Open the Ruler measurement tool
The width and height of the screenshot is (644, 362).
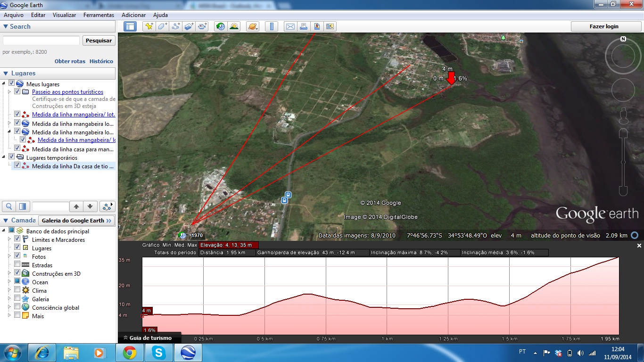[x=271, y=26]
